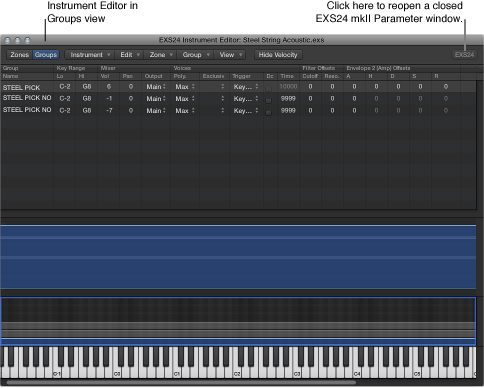This screenshot has height=388, width=484.
Task: Select the Groups view button
Action: (46, 55)
